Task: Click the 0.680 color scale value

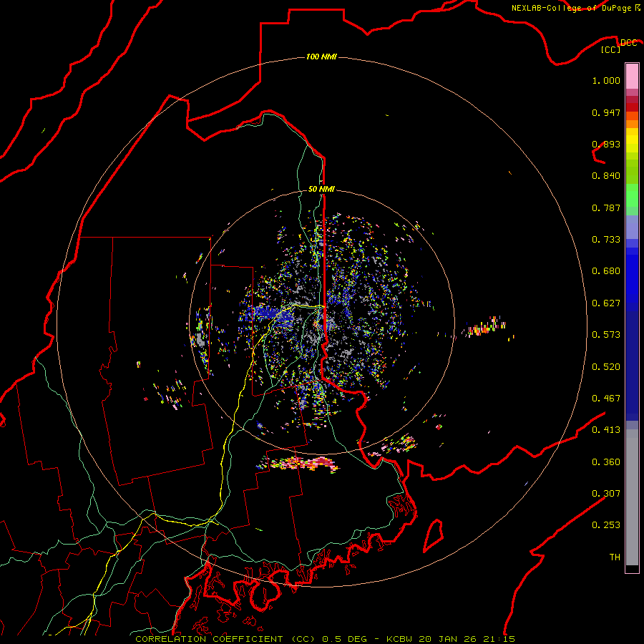Action: pos(606,271)
